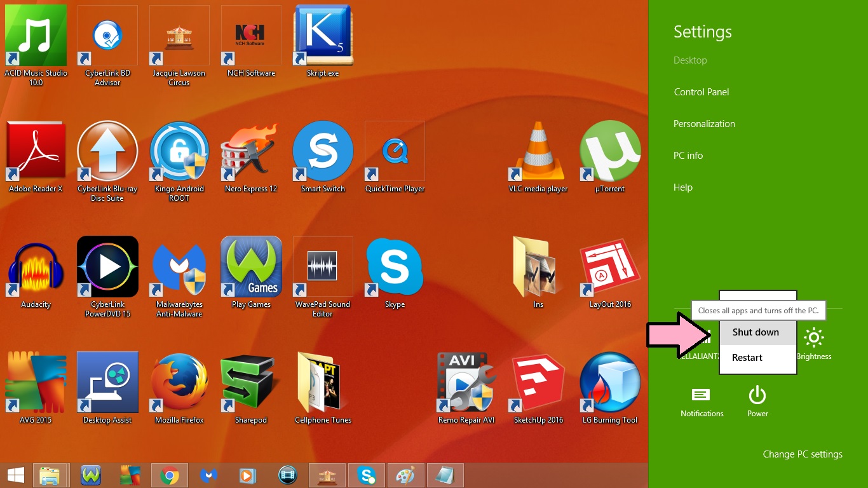Viewport: 868px width, 488px height.
Task: Open the QuickTime Player shortcut
Action: (395, 157)
